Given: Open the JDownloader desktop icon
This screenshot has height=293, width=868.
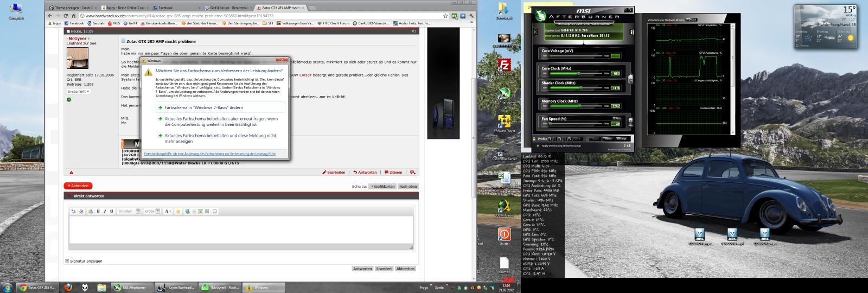Looking at the screenshot, I should click(504, 208).
